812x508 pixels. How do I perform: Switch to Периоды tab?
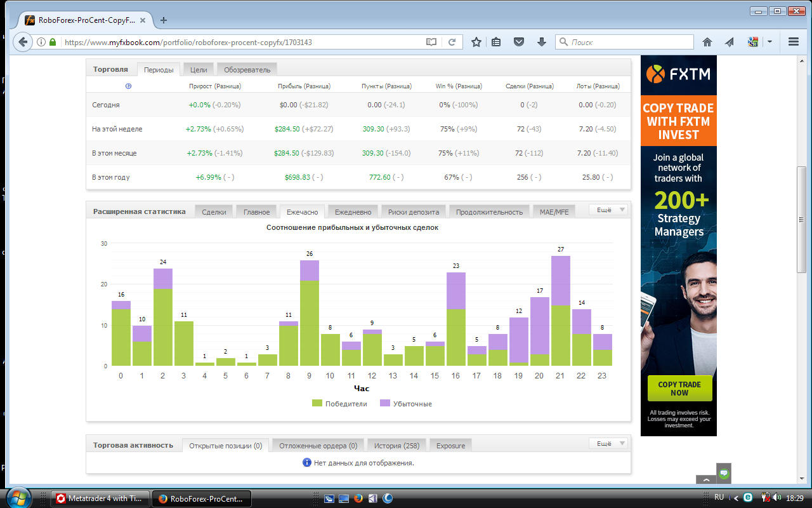point(159,70)
